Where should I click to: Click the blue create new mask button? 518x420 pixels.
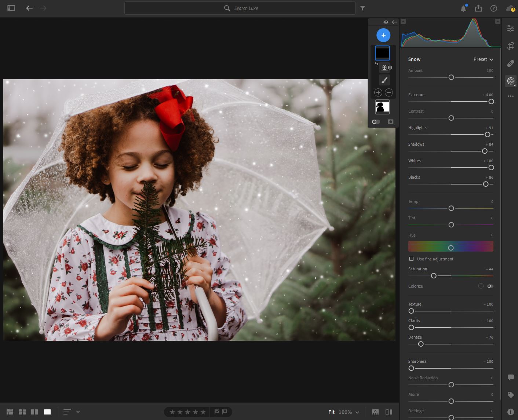click(383, 35)
